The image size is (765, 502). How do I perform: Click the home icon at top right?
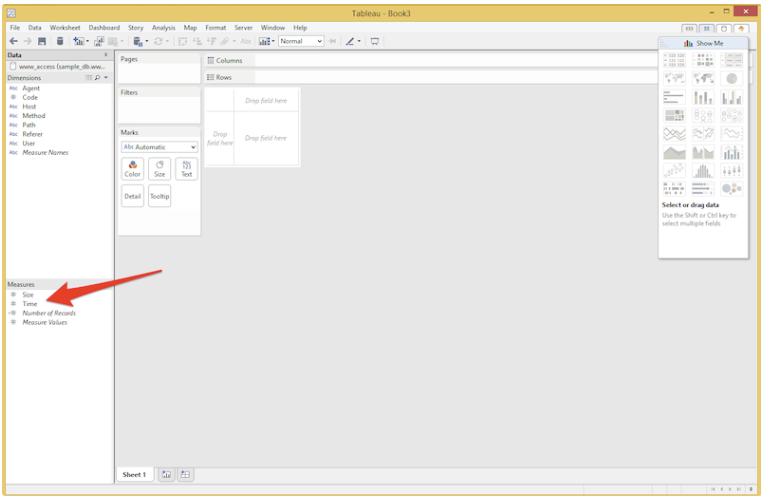741,28
